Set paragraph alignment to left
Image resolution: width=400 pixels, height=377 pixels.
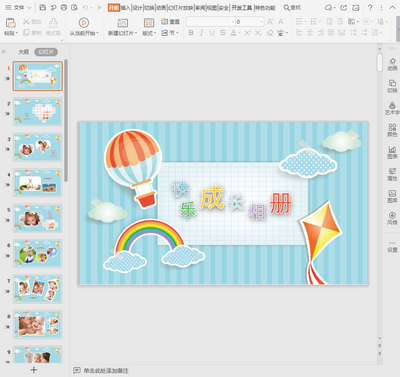(x=299, y=33)
